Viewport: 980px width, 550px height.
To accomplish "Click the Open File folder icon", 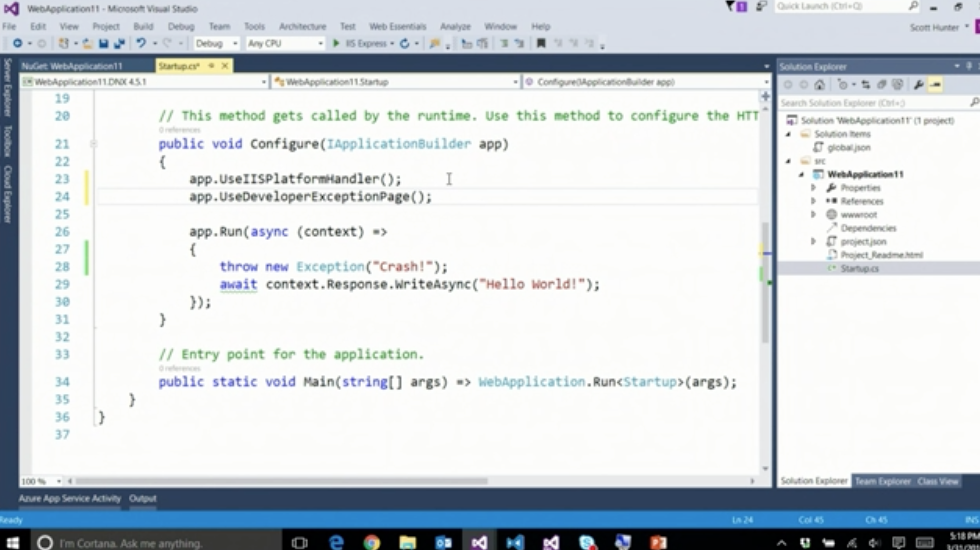I will coord(87,44).
